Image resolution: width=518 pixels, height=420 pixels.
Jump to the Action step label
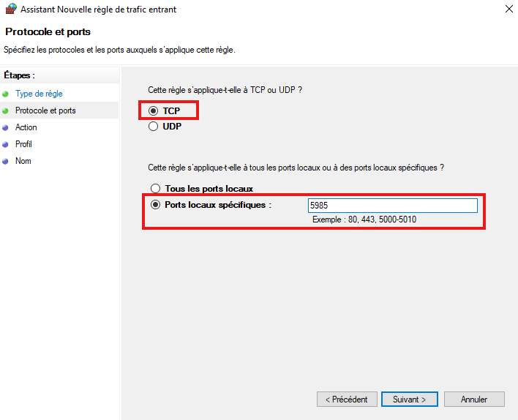[x=26, y=127]
